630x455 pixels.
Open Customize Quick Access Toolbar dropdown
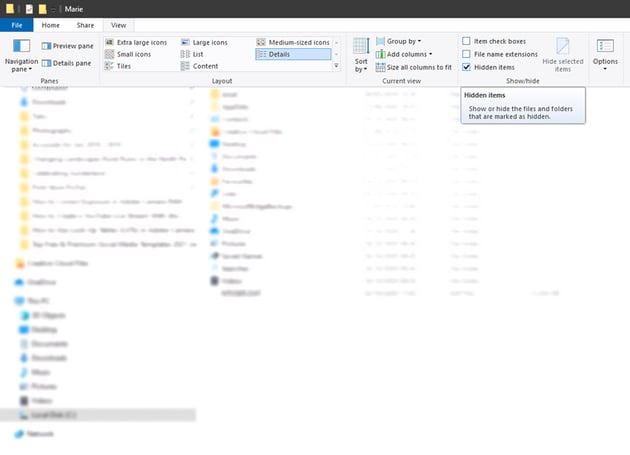tap(53, 9)
